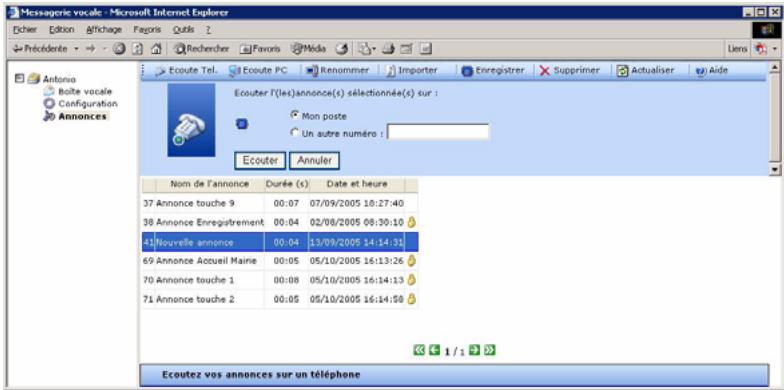Open the ? help menu

coord(208,30)
